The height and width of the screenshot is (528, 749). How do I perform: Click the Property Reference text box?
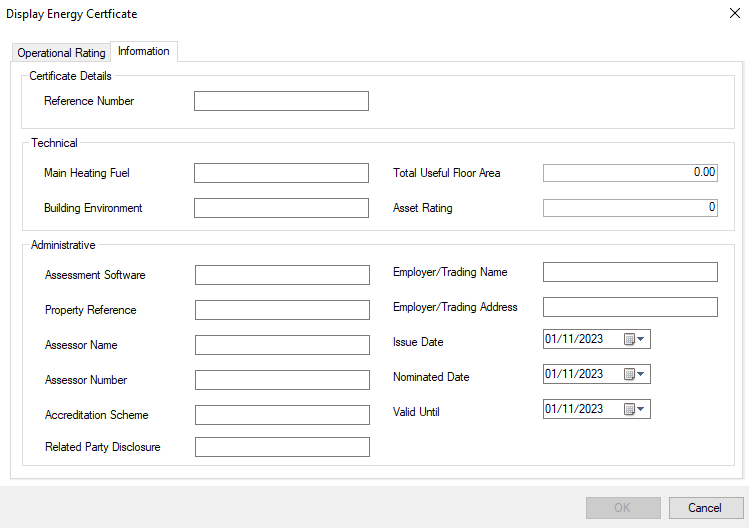coord(282,310)
